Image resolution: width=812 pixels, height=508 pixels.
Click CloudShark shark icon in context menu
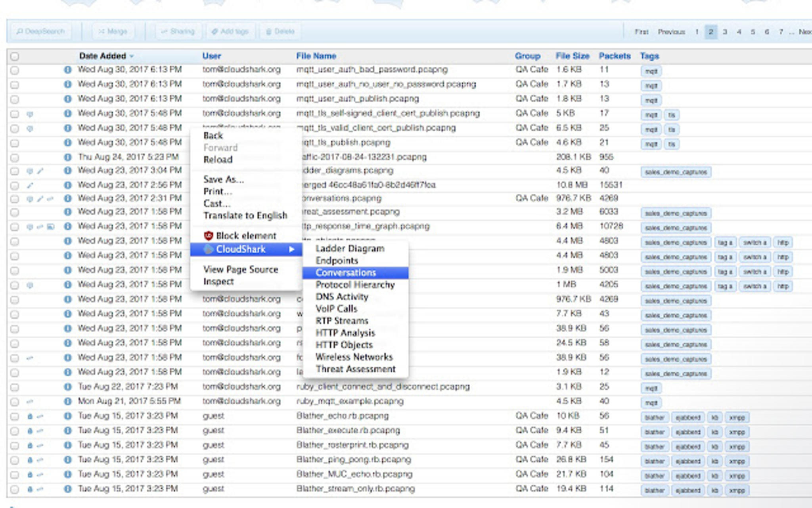pos(209,249)
